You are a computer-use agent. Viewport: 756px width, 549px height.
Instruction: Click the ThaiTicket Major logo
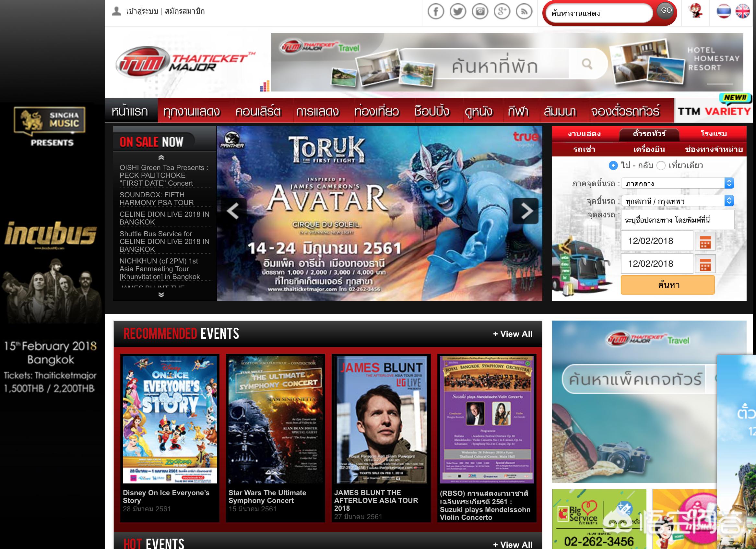[185, 63]
